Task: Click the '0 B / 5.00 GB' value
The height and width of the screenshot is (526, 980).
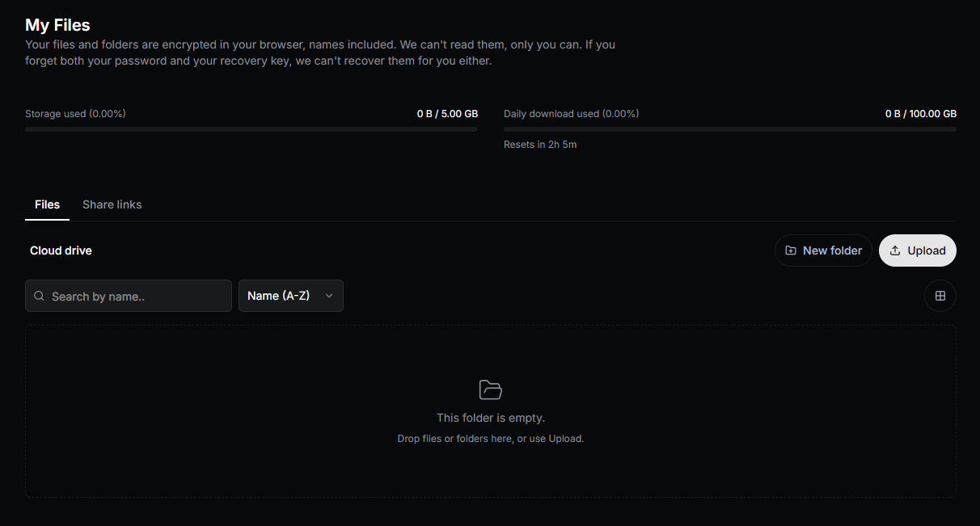Action: (447, 114)
